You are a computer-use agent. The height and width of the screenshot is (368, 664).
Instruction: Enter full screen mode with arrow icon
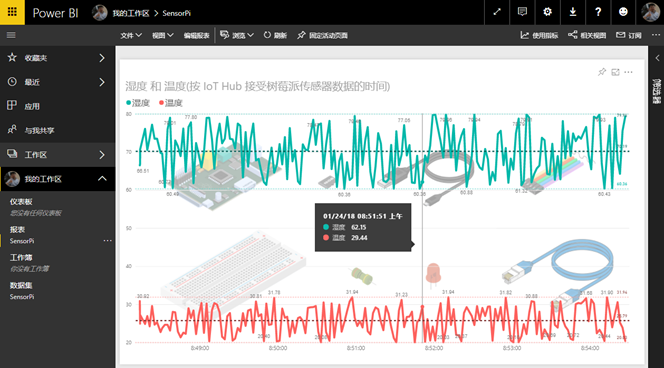497,12
